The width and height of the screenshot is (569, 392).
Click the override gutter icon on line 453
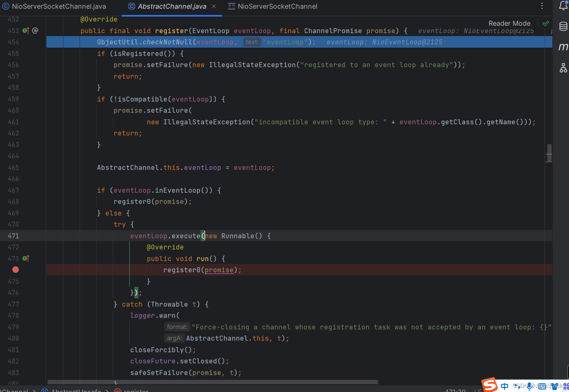[26, 31]
